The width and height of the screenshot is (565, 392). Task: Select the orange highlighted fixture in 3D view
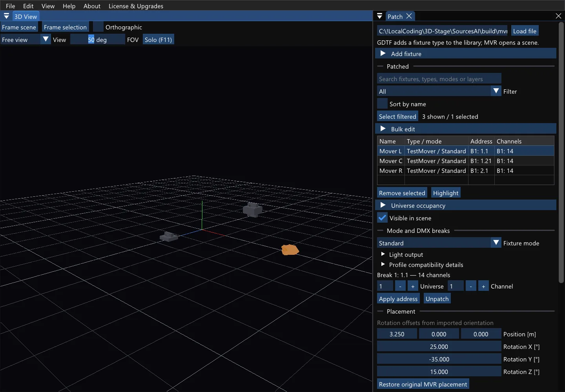pos(290,250)
